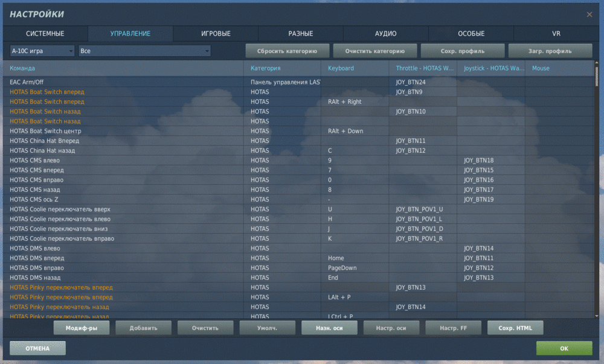Go to the РАЗНЫЕ tab

point(300,33)
